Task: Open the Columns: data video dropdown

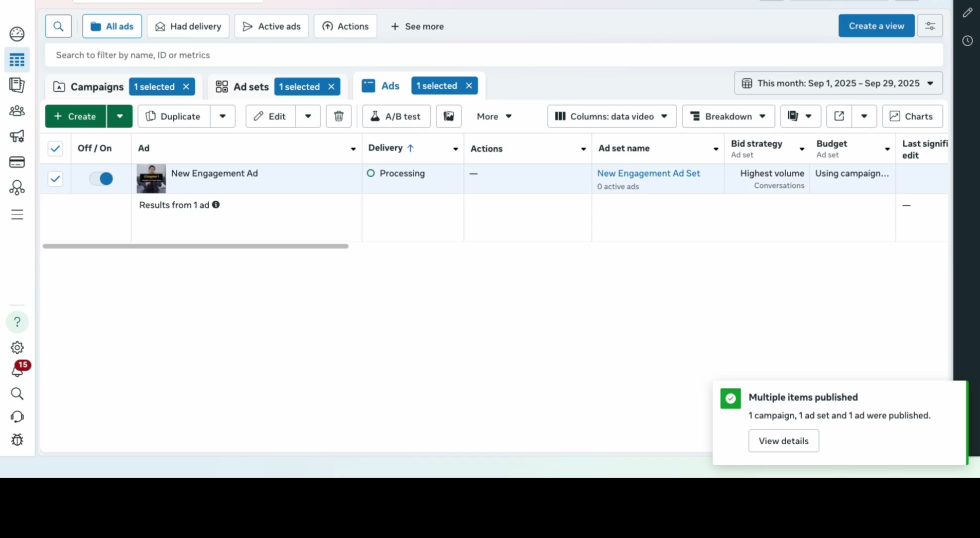Action: [x=612, y=116]
